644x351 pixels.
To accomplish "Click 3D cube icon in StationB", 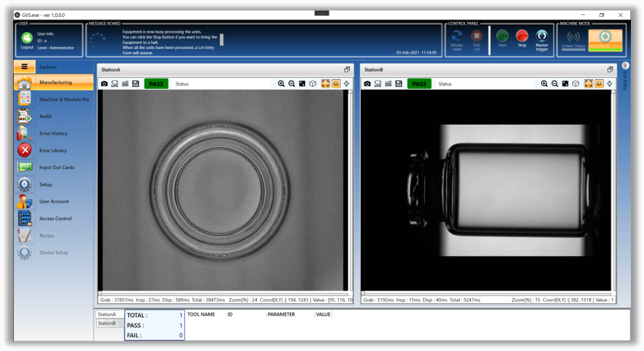I will 576,84.
